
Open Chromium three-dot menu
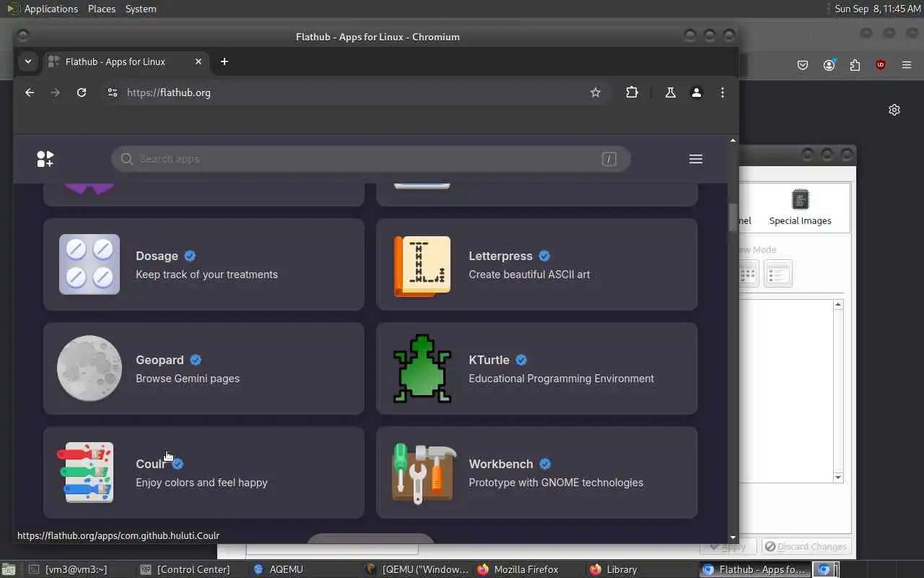click(x=723, y=92)
